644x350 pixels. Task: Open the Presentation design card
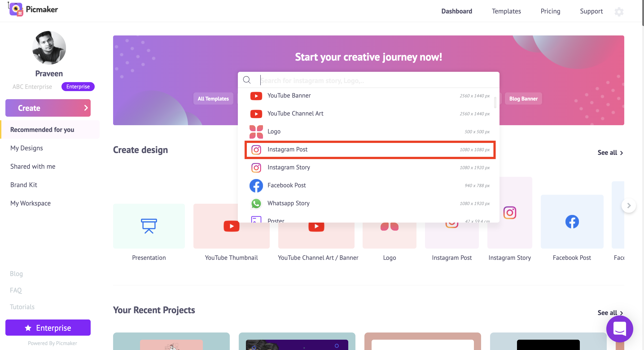pyautogui.click(x=149, y=226)
